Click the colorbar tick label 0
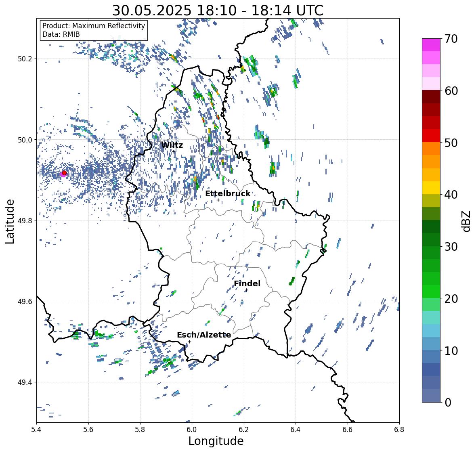 tap(448, 403)
